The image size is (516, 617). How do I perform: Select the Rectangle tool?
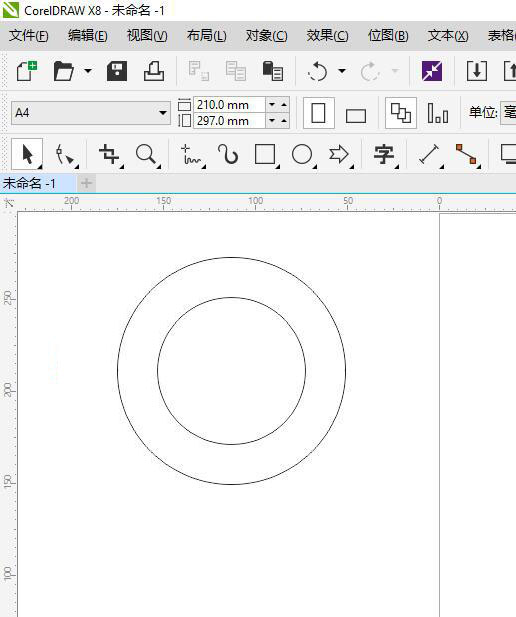tap(265, 154)
